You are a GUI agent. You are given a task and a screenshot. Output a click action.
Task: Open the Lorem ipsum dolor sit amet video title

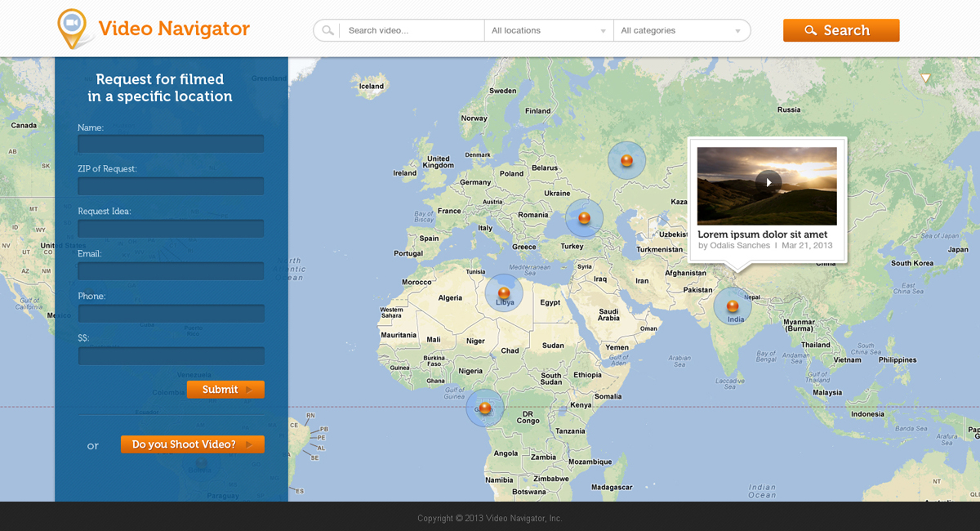click(763, 234)
